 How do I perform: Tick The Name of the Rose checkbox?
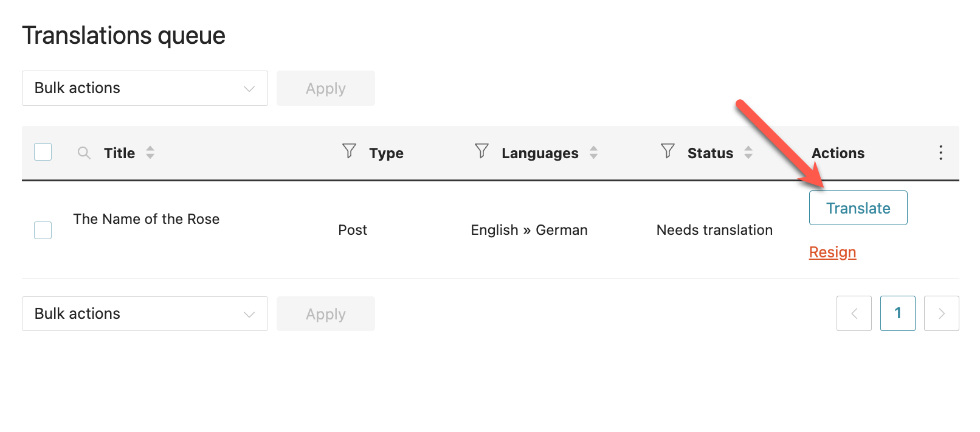pos(43,231)
